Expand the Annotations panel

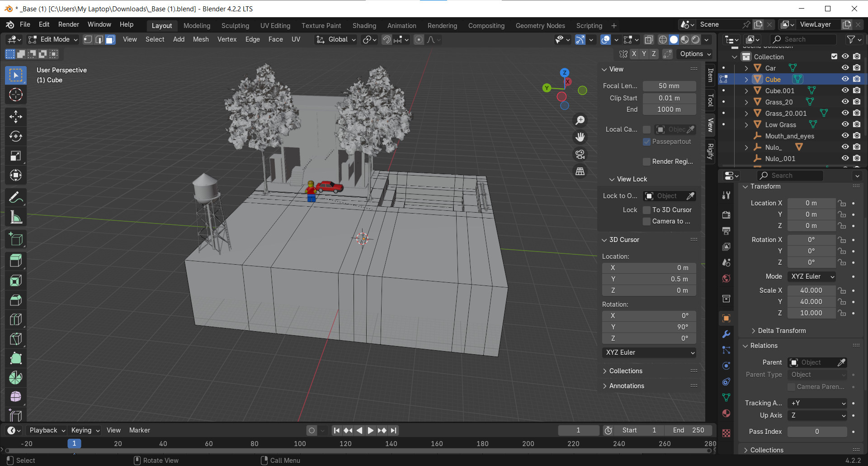[x=627, y=386]
